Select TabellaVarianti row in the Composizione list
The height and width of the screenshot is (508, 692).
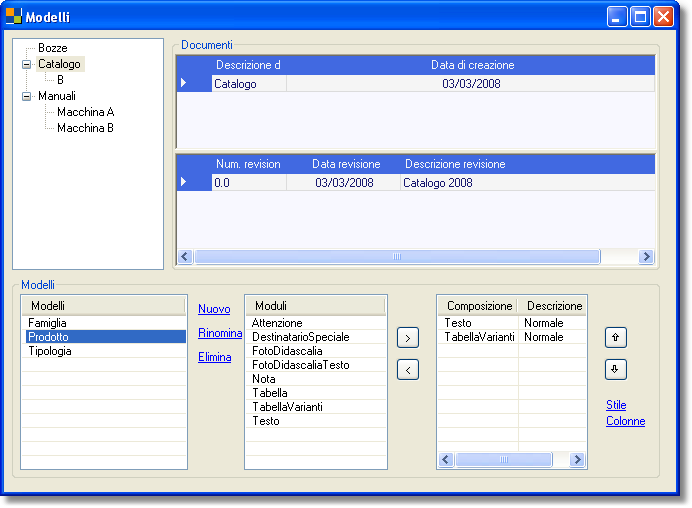point(478,337)
